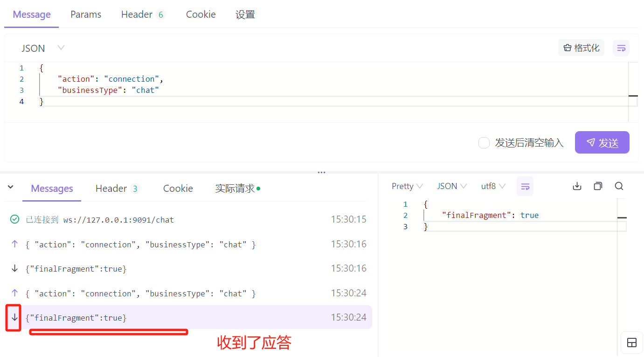The image size is (644, 357).
Task: Open the JSON body type dropdown
Action: click(43, 48)
